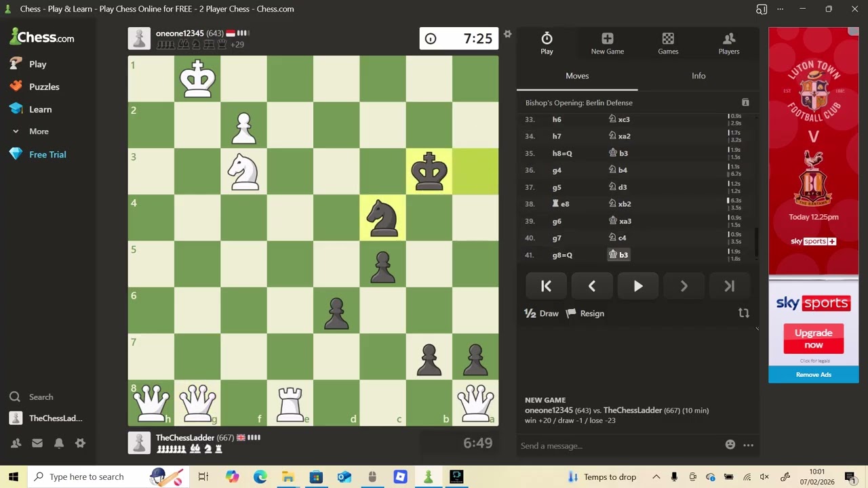Image resolution: width=868 pixels, height=488 pixels.
Task: Open the sidebar settings gear
Action: pos(80,443)
